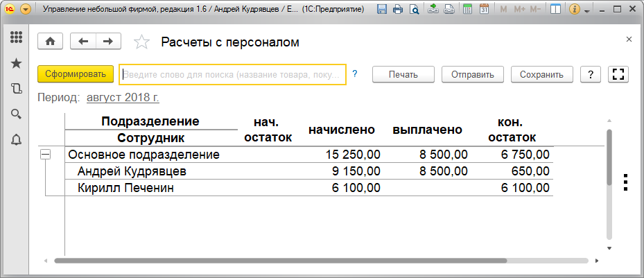Open calendar icon in title bar
Screen dimensions: 644x278
click(x=485, y=9)
